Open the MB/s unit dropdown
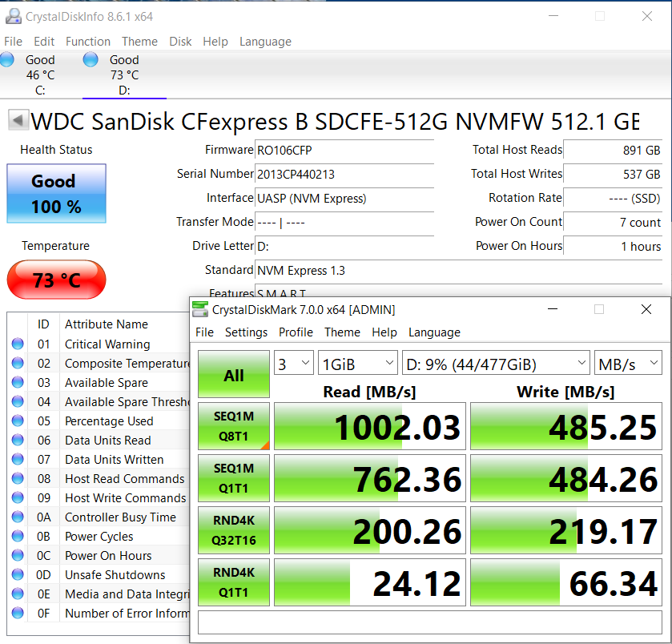 [x=627, y=364]
